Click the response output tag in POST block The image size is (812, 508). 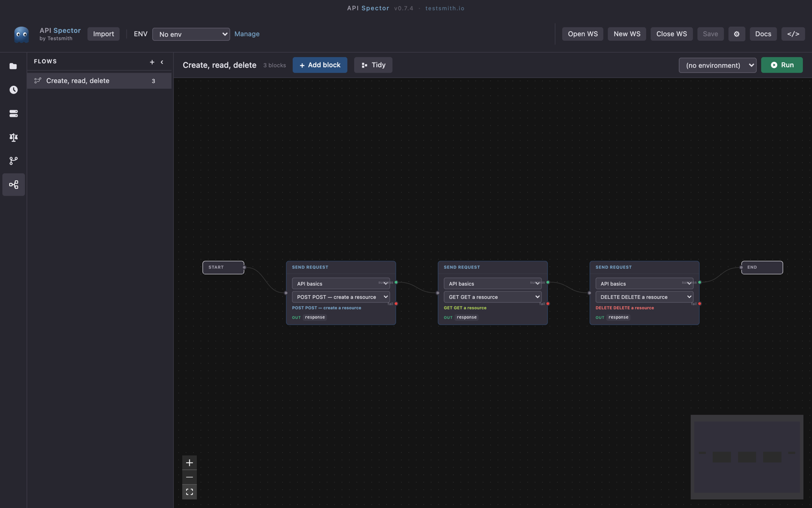tap(315, 317)
